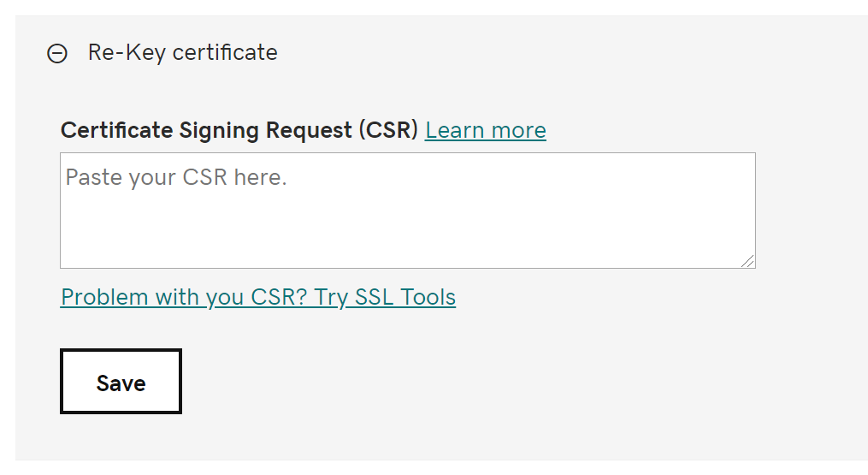Follow 'Problem with you CSR?' link
The image size is (868, 475).
pyautogui.click(x=257, y=297)
